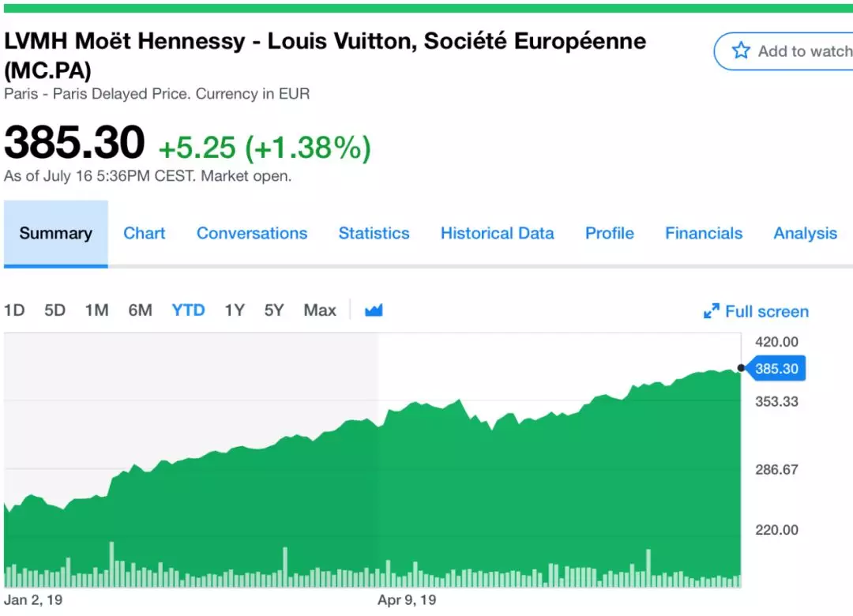The height and width of the screenshot is (616, 853).
Task: Select the Financials tab
Action: pos(704,234)
